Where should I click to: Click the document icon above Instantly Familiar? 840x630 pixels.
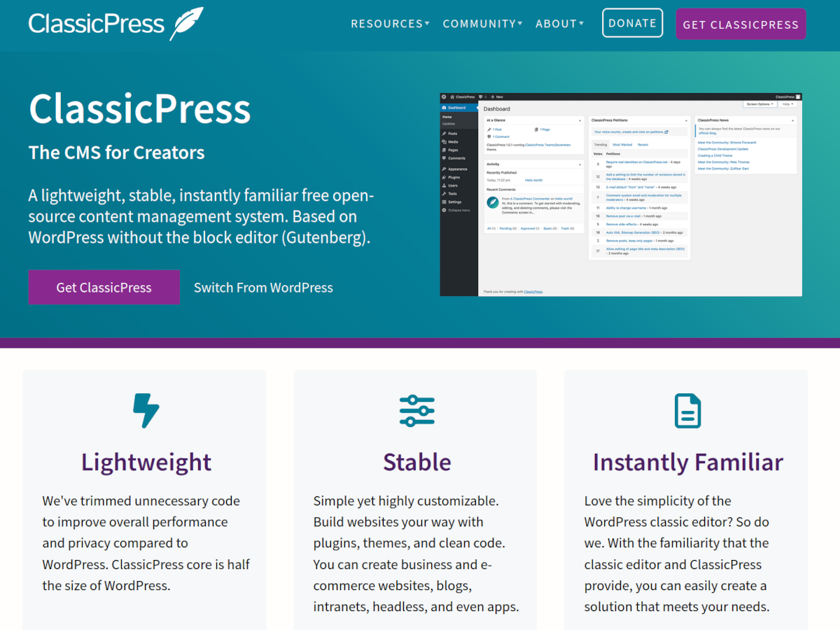coord(687,411)
